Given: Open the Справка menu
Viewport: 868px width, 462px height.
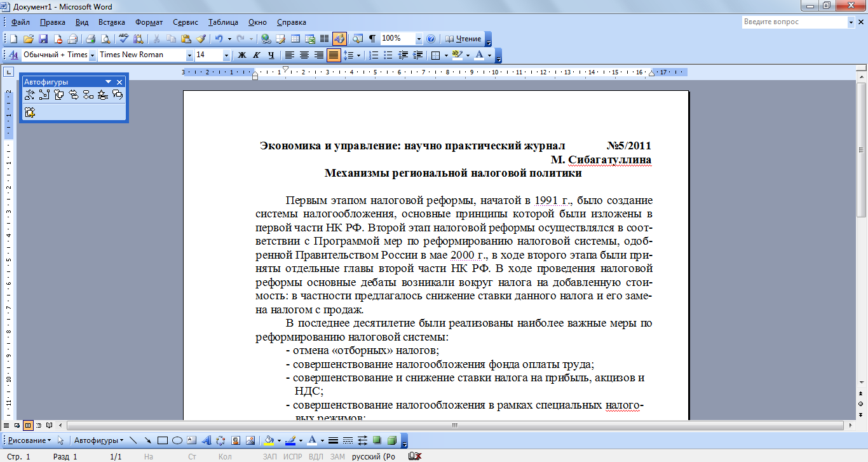Looking at the screenshot, I should pyautogui.click(x=292, y=22).
